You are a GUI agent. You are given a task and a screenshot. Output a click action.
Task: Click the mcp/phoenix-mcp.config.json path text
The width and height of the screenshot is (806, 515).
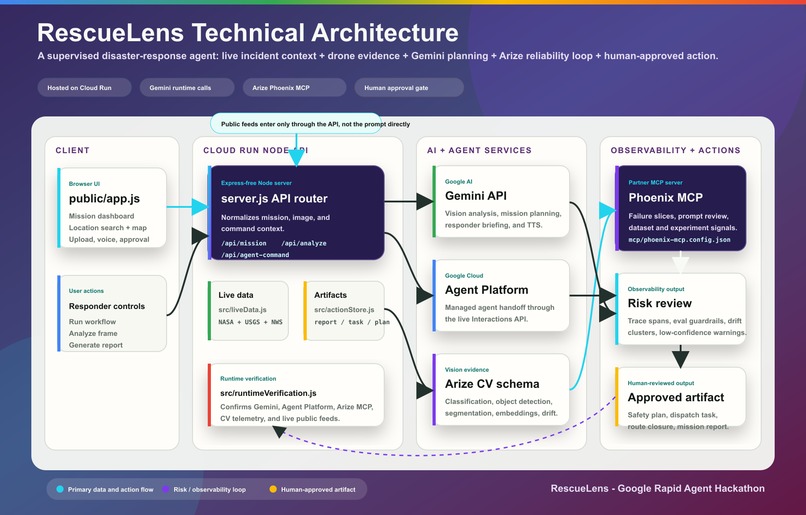[679, 240]
